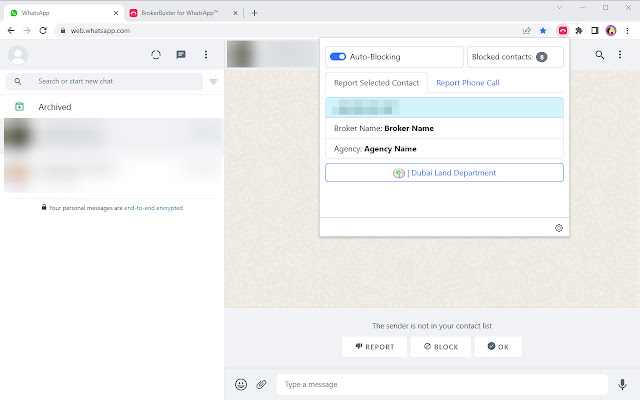Click the chat contact avatar in header
640x400 pixels.
[242, 54]
